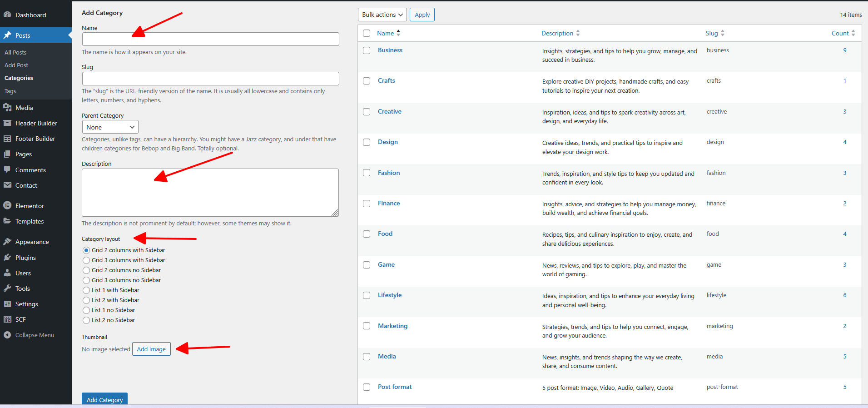The image size is (868, 408).
Task: Click the Collapse Menu arrow icon
Action: [7, 335]
